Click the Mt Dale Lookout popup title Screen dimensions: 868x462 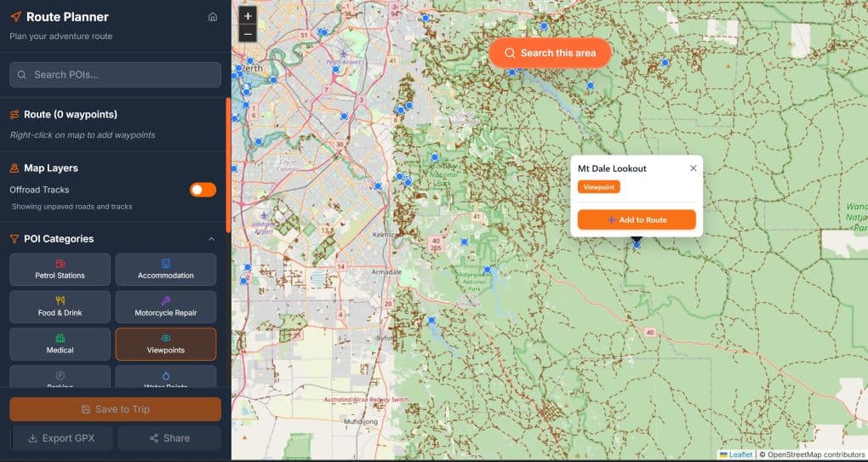point(612,168)
